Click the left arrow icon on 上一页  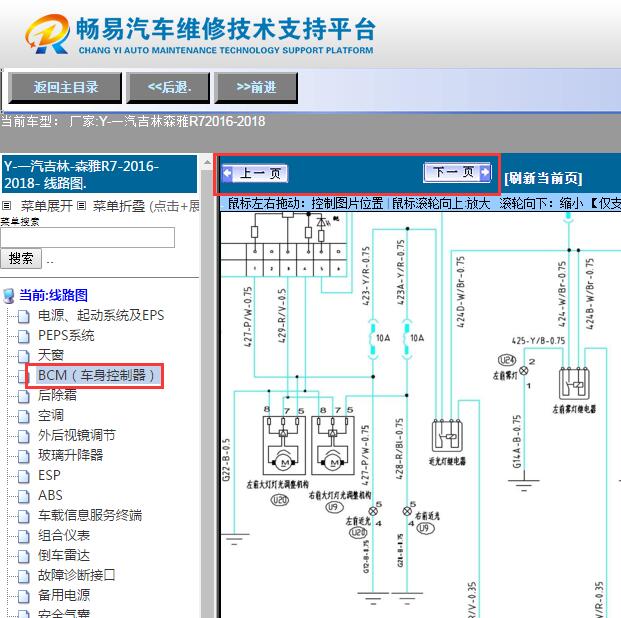pyautogui.click(x=227, y=173)
